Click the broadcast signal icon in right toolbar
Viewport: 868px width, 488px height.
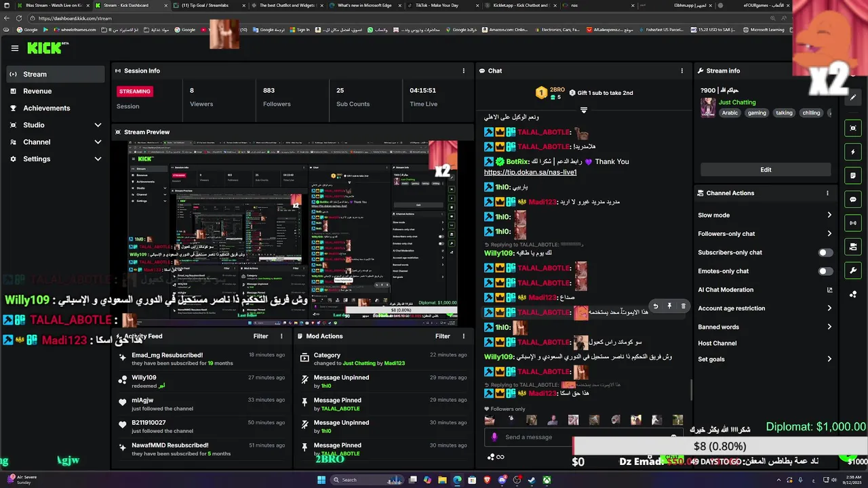point(853,223)
